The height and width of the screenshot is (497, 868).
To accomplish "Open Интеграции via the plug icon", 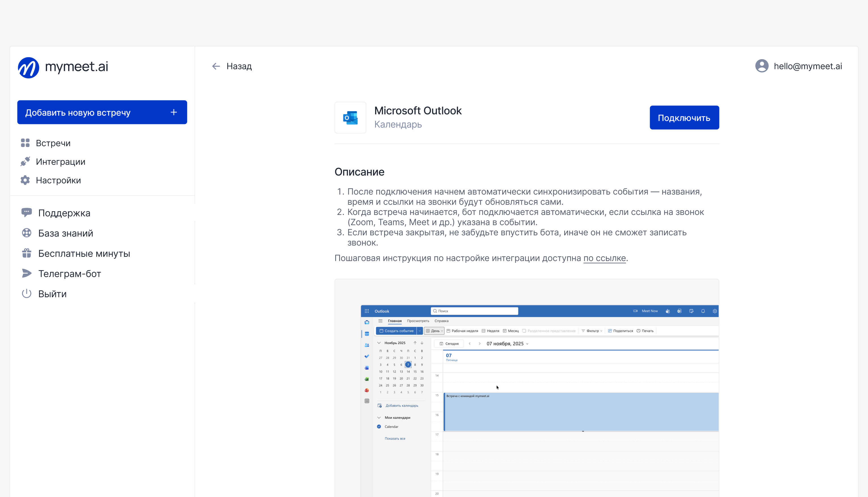I will click(x=25, y=161).
